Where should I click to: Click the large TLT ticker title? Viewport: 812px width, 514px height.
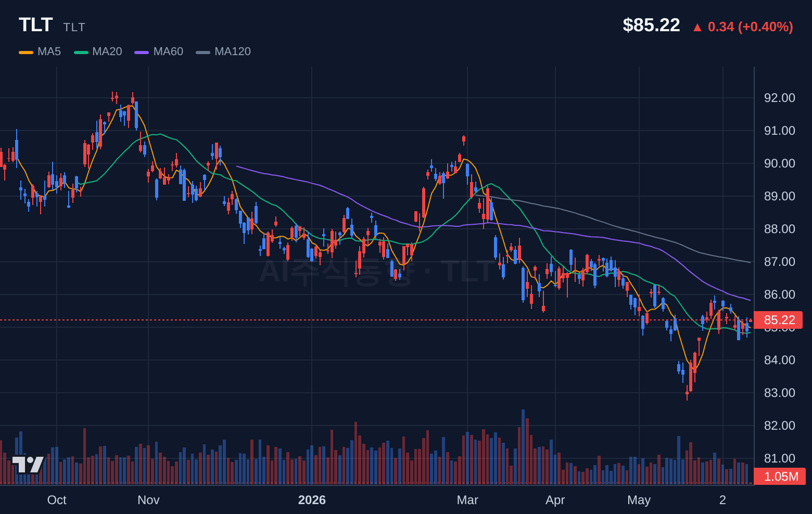click(x=36, y=25)
